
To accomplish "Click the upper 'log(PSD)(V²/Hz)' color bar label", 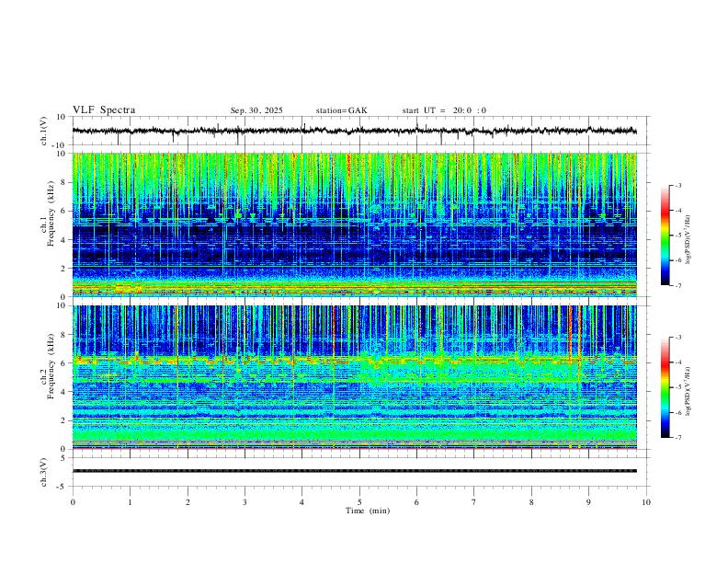I will 688,239.
